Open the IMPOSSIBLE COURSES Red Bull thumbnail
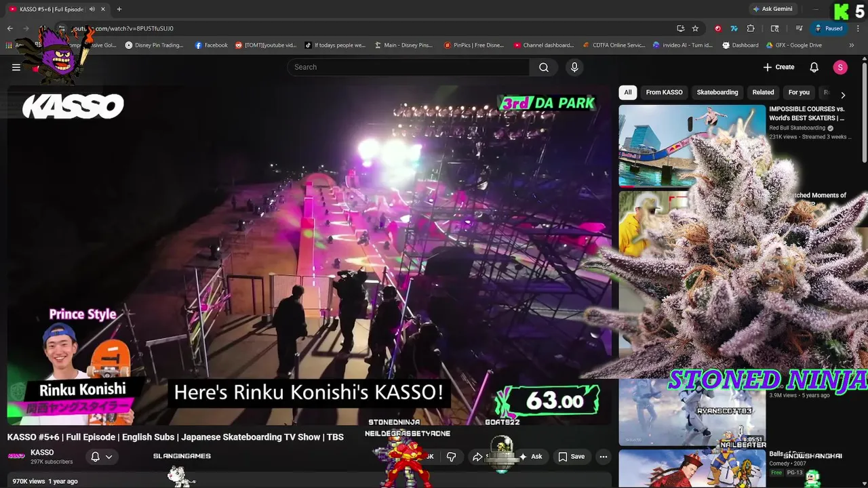The height and width of the screenshot is (488, 868). coord(692,145)
